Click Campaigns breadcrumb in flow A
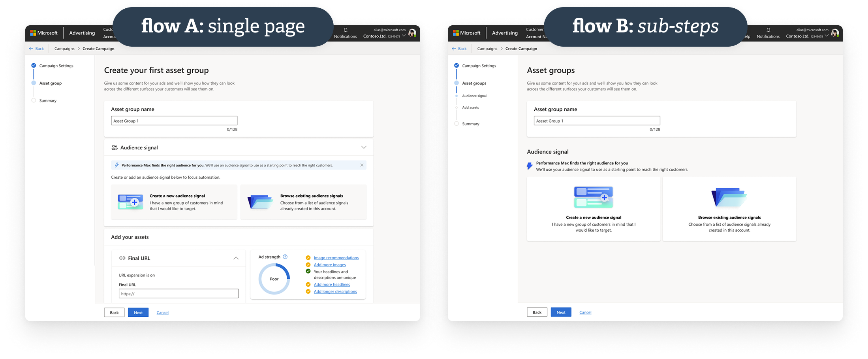 pyautogui.click(x=64, y=49)
